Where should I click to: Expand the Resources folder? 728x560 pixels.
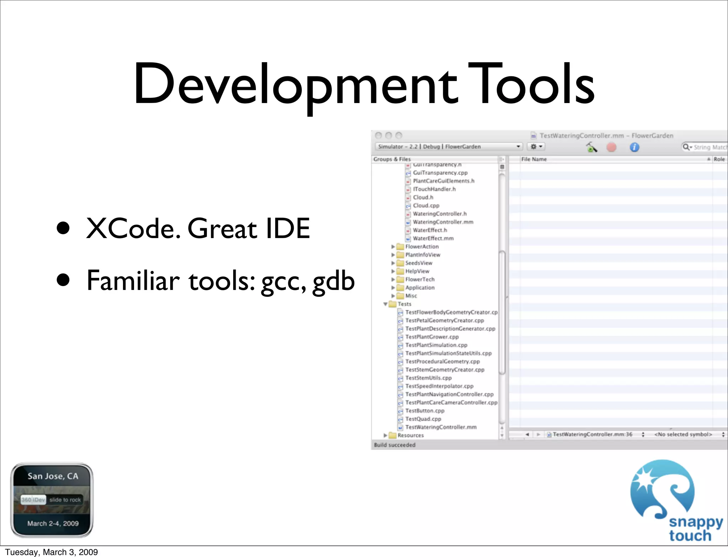[x=385, y=435]
